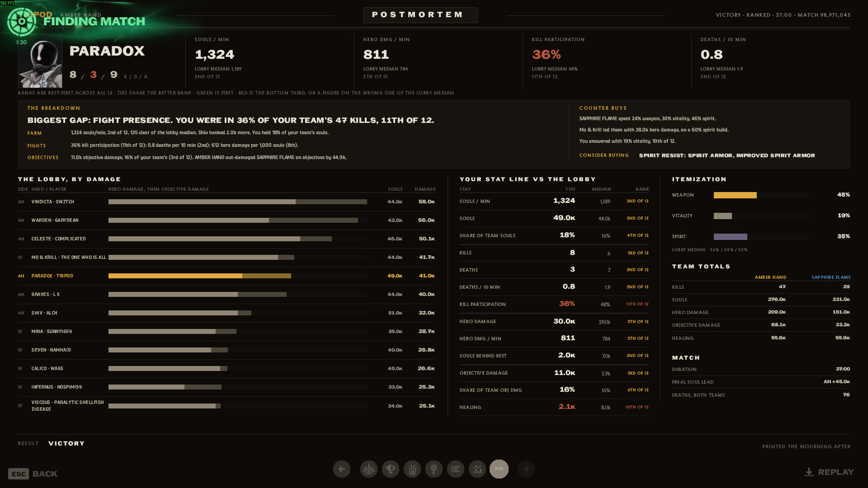This screenshot has width=868, height=488.
Task: Click the Healing row in the stat table
Action: pos(554,407)
